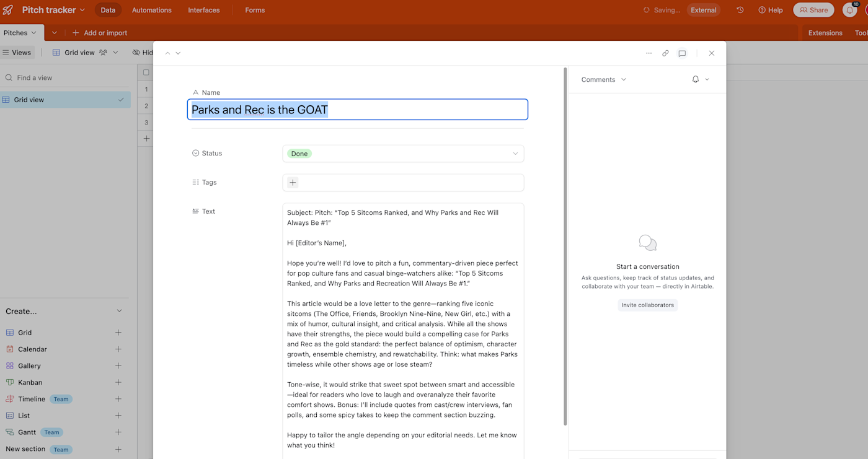Add a new List view plus icon
The height and width of the screenshot is (459, 868).
click(118, 416)
